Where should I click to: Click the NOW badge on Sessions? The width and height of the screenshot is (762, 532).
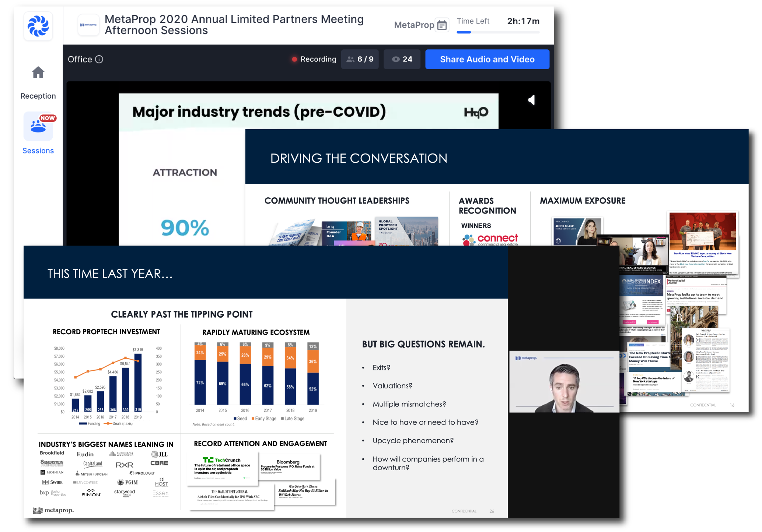click(x=48, y=118)
